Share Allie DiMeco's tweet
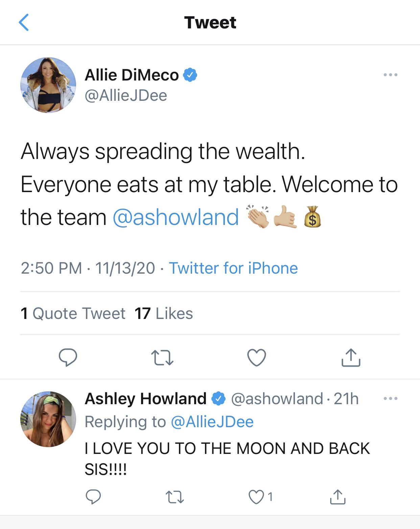 tap(351, 358)
